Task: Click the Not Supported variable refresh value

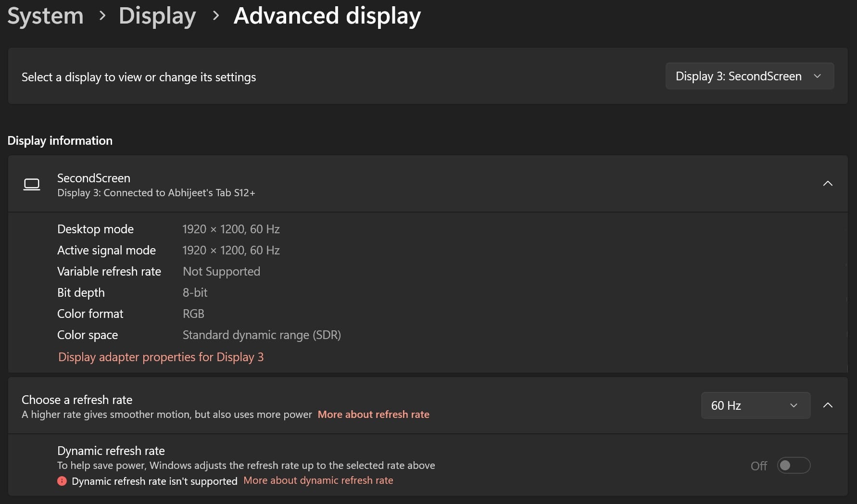Action: [x=221, y=272]
